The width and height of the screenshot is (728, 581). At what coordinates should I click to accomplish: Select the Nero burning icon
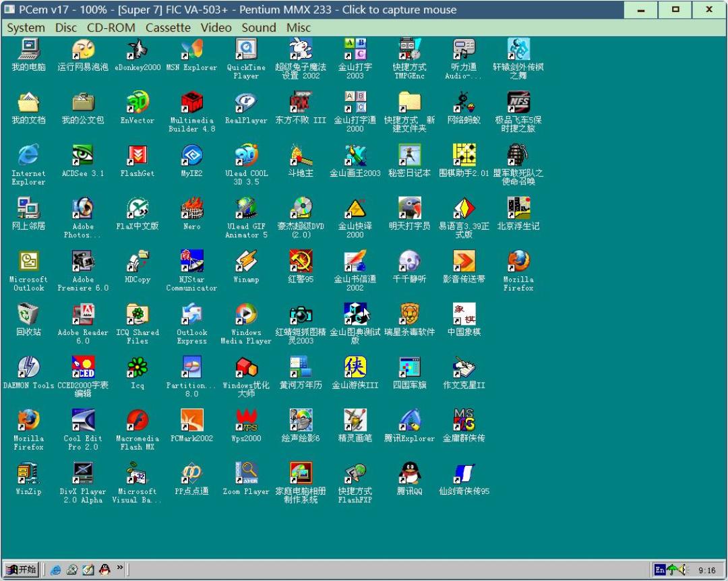[191, 214]
